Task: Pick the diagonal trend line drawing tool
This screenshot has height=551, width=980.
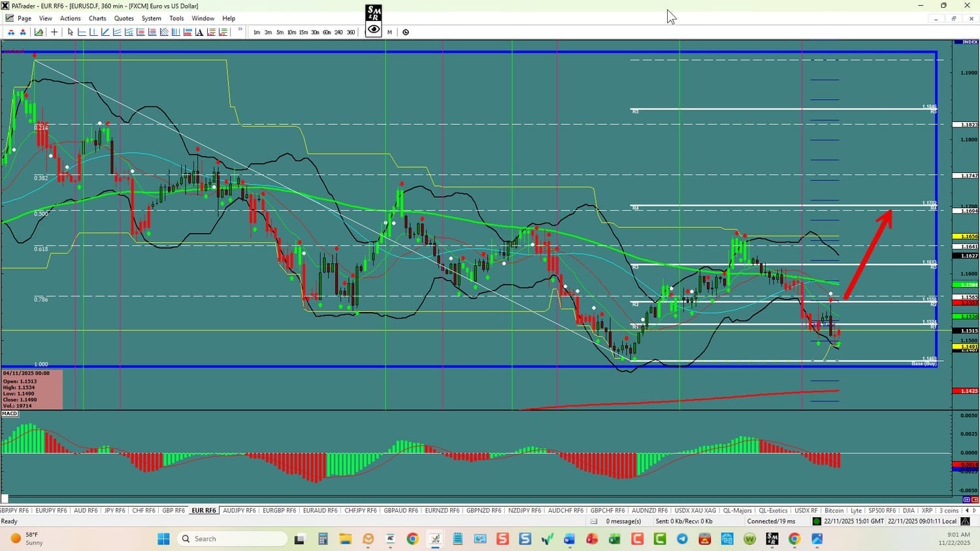Action: tap(105, 32)
